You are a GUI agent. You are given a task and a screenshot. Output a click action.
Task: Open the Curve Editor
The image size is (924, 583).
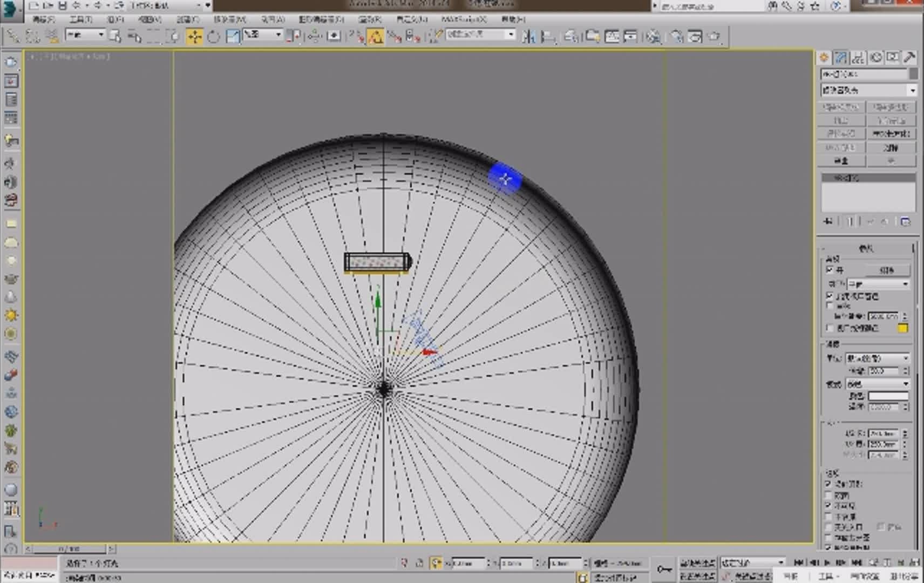click(612, 36)
